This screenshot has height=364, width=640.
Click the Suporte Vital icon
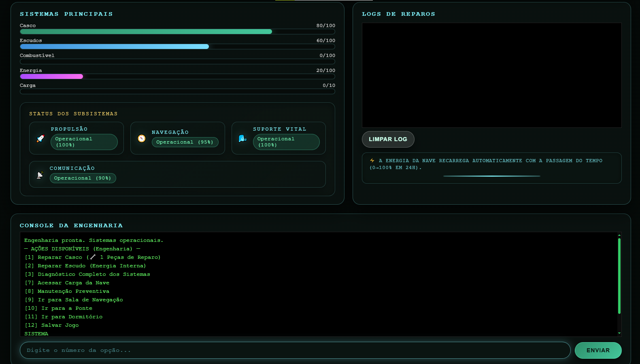tap(242, 138)
